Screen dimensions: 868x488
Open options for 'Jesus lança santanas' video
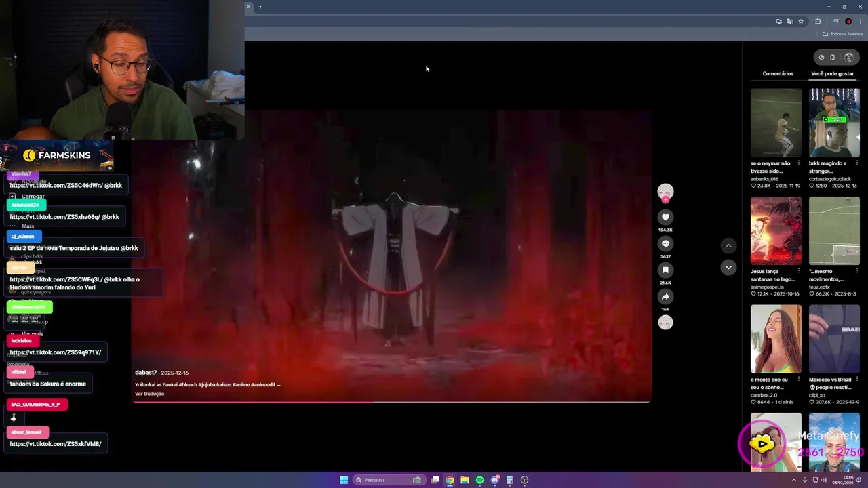[x=798, y=271]
